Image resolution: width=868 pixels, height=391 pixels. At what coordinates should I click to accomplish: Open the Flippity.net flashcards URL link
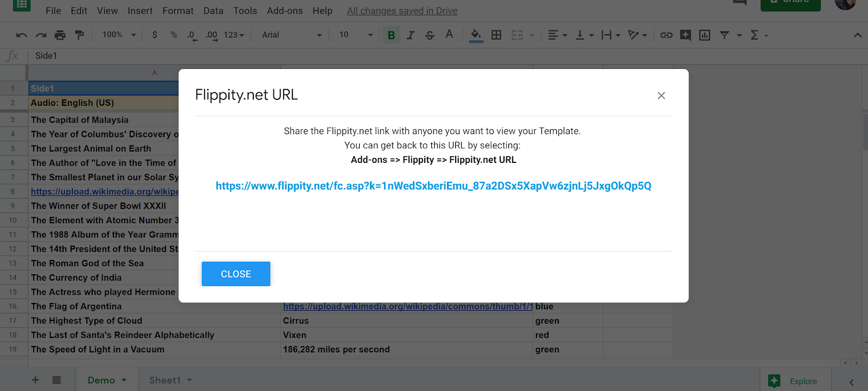coord(433,186)
